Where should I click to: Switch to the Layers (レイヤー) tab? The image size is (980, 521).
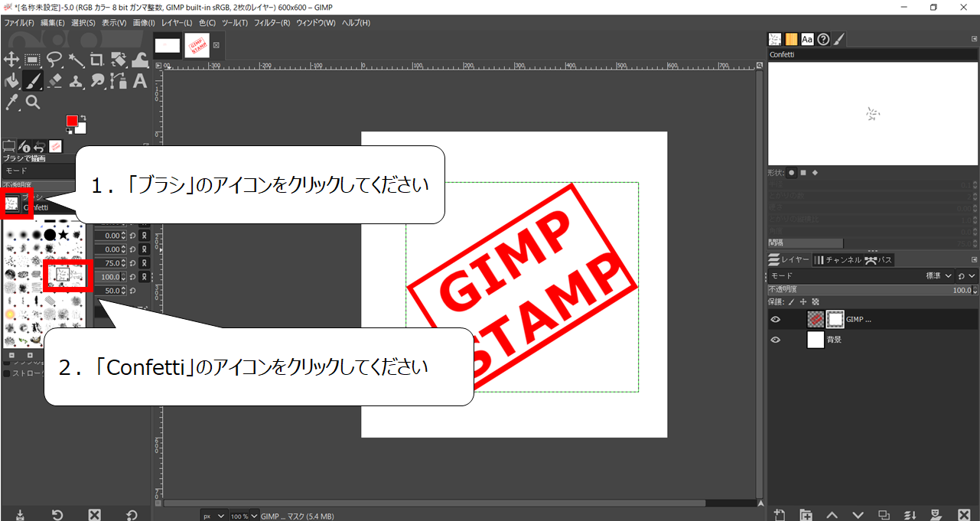pyautogui.click(x=789, y=260)
